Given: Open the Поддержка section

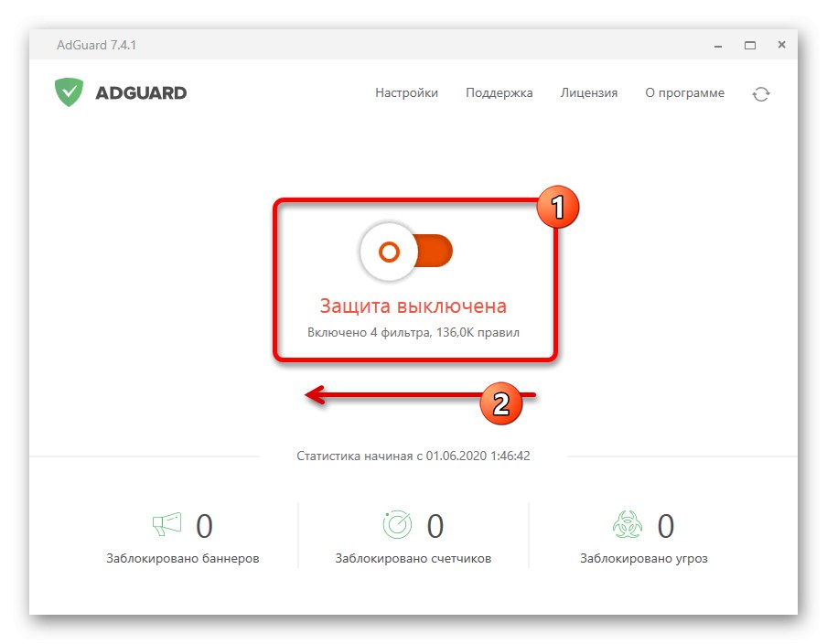Looking at the screenshot, I should (x=499, y=92).
